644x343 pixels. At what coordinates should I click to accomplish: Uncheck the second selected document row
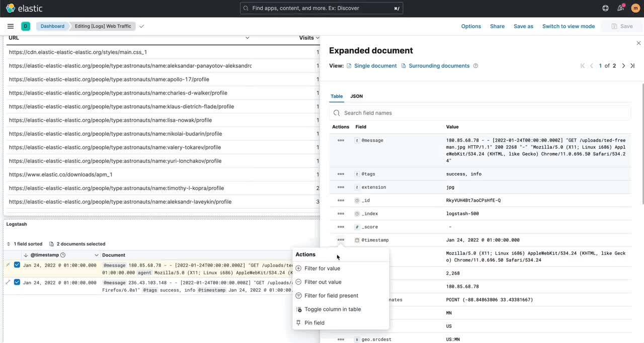click(17, 282)
